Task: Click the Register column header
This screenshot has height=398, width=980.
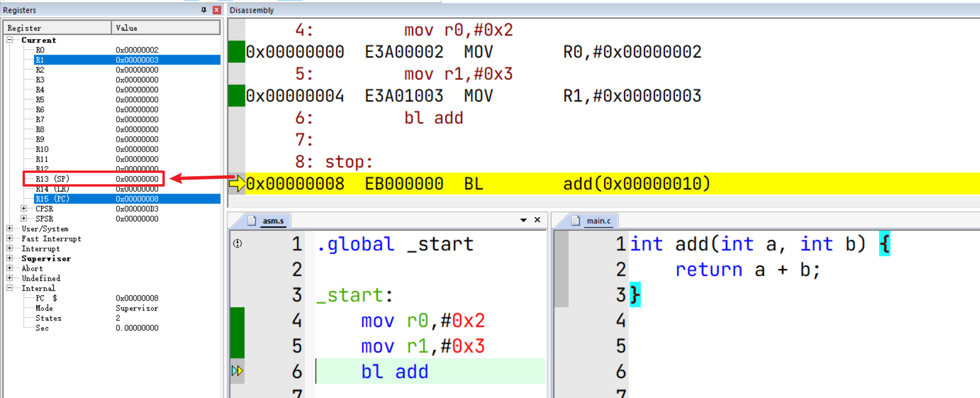Action: point(58,28)
